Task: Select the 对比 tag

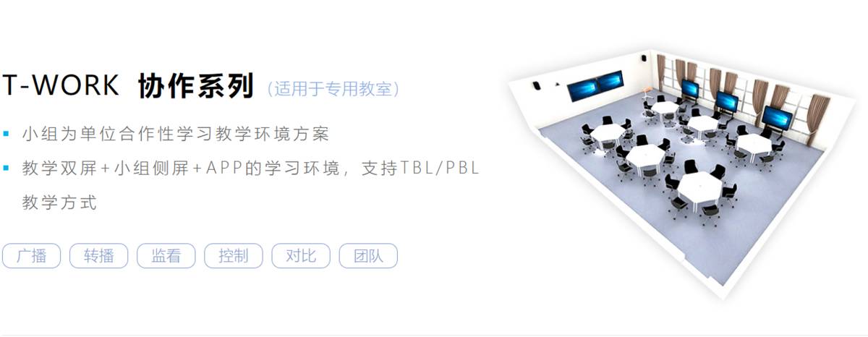Action: pyautogui.click(x=301, y=256)
